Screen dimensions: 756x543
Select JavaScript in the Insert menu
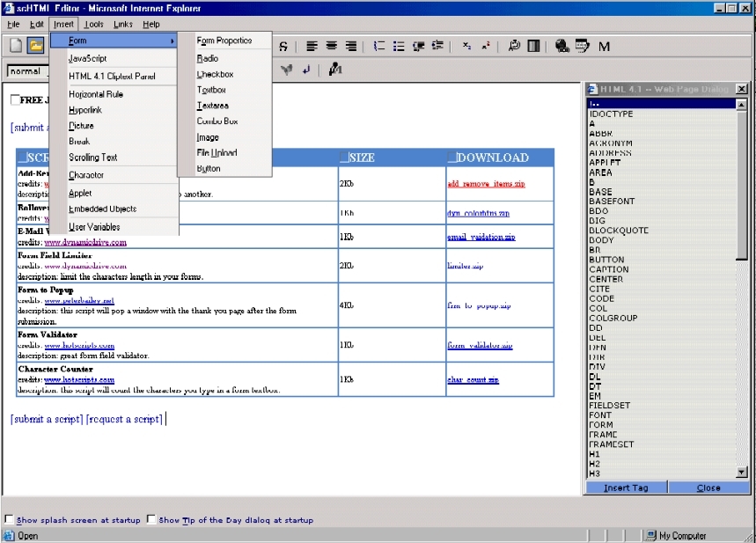coord(114,58)
